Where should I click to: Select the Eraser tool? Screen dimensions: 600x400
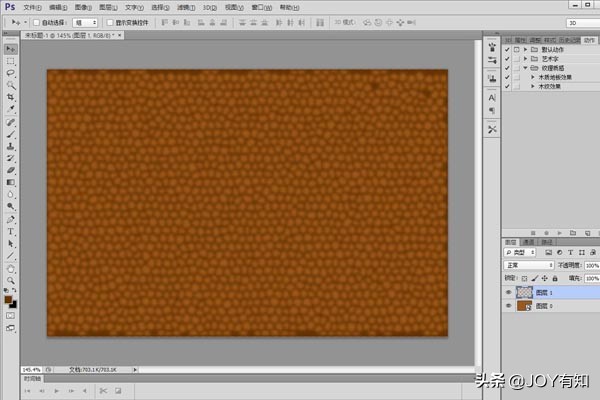11,170
